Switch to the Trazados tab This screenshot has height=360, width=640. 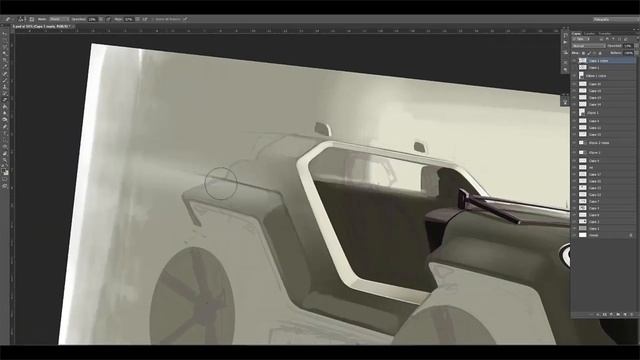[x=604, y=33]
